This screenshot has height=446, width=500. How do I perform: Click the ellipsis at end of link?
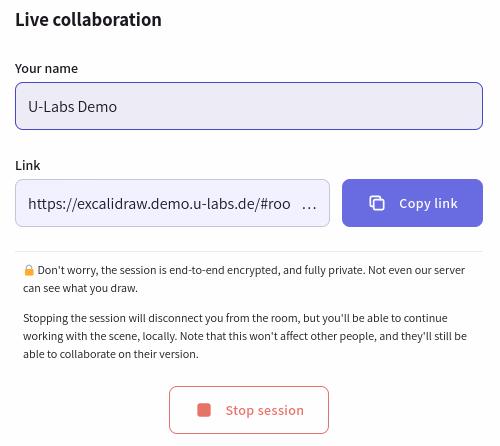pos(309,205)
